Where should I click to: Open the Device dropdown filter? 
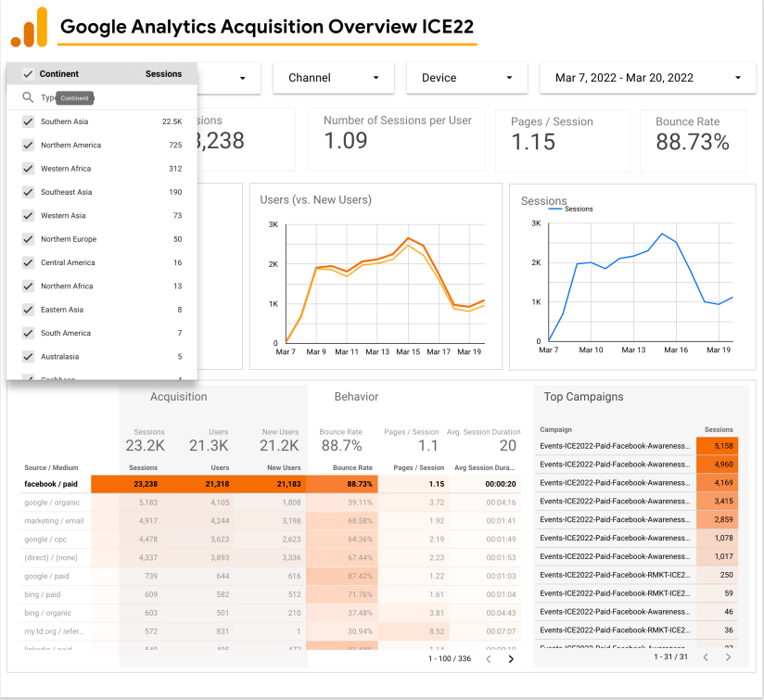pyautogui.click(x=466, y=78)
